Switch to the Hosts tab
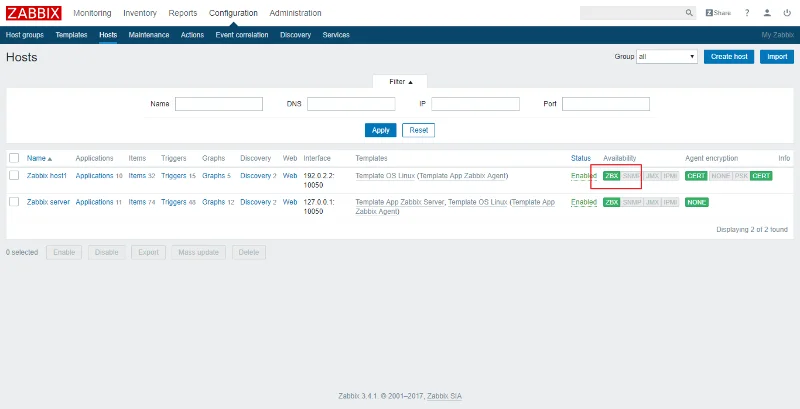The height and width of the screenshot is (409, 800). point(108,35)
